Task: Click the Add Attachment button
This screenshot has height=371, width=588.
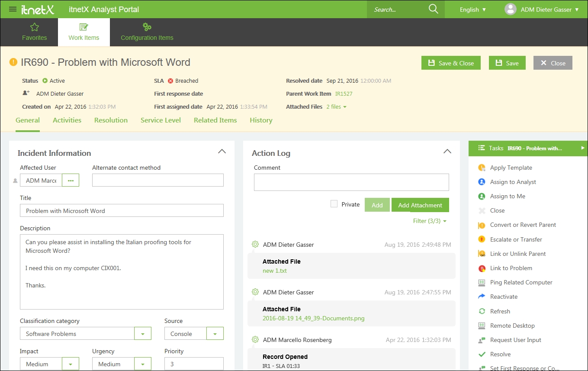Action: pyautogui.click(x=420, y=205)
